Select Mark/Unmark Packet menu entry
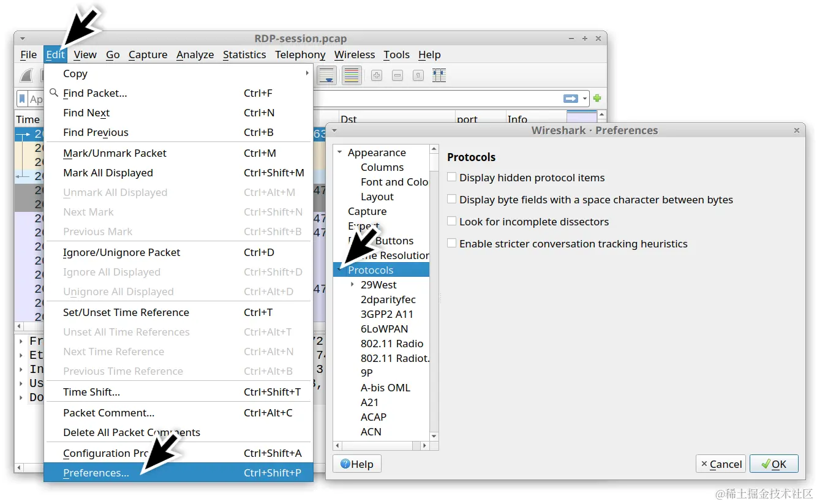The width and height of the screenshot is (817, 504). click(x=178, y=153)
